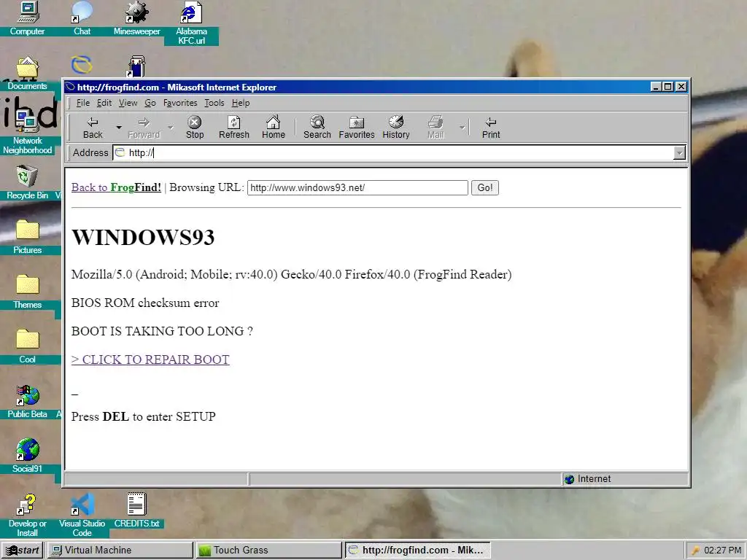Select the Pictures folder icon
Viewport: 747px width, 560px height.
point(27,237)
